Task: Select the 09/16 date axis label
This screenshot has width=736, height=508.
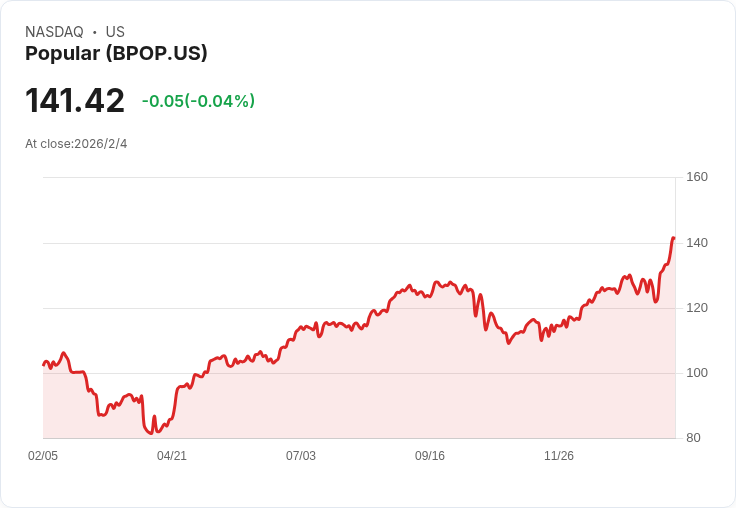Action: click(430, 456)
